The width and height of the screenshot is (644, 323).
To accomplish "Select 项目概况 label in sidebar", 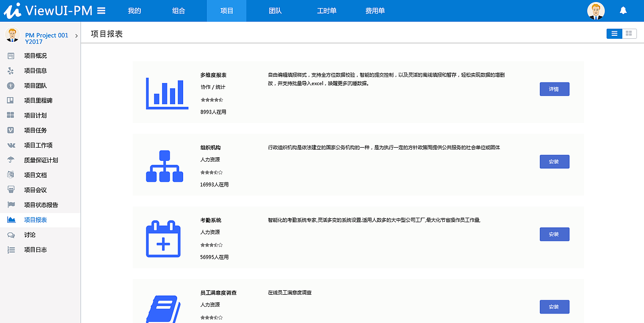I will [x=35, y=56].
